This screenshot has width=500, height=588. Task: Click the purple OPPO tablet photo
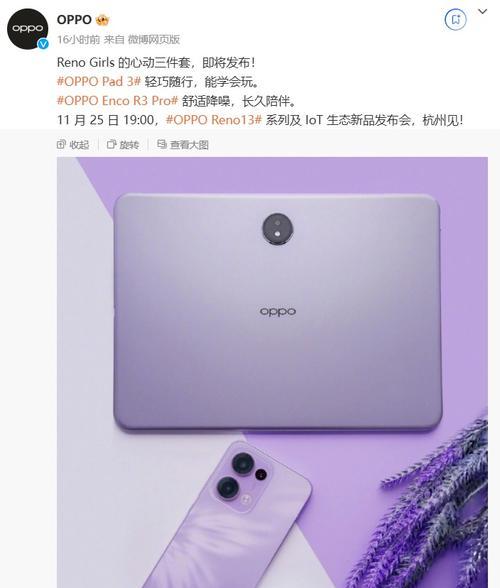pos(278,312)
